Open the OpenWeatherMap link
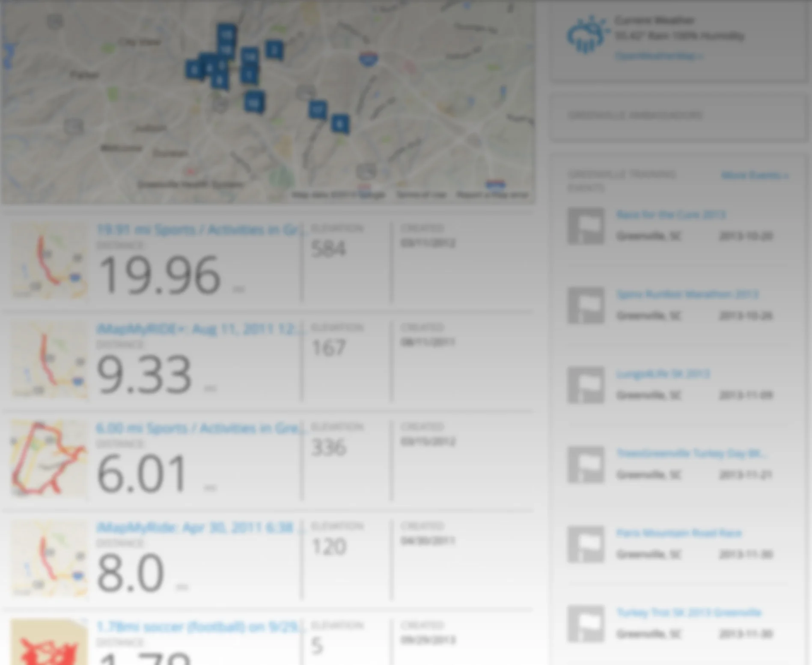The image size is (812, 665). [x=659, y=56]
